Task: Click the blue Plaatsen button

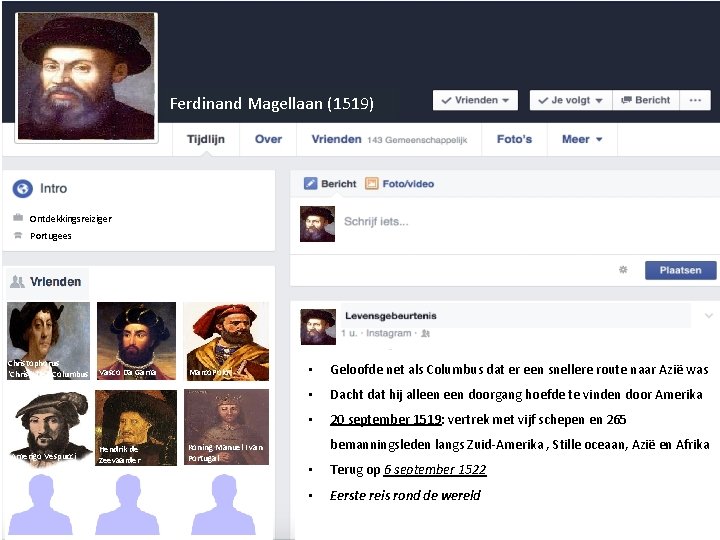Action: [681, 270]
